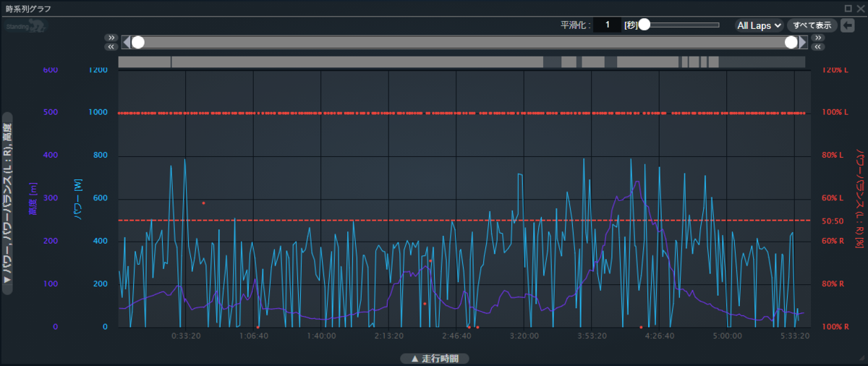
Task: Expand the ▲ 走行時間 axis selector
Action: (x=435, y=358)
